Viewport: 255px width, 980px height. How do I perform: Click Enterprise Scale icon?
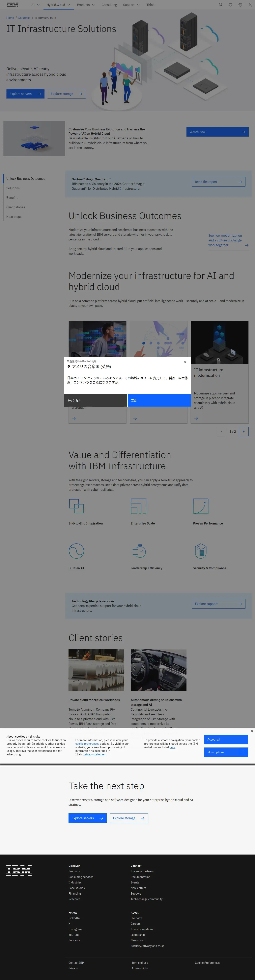pos(138,506)
